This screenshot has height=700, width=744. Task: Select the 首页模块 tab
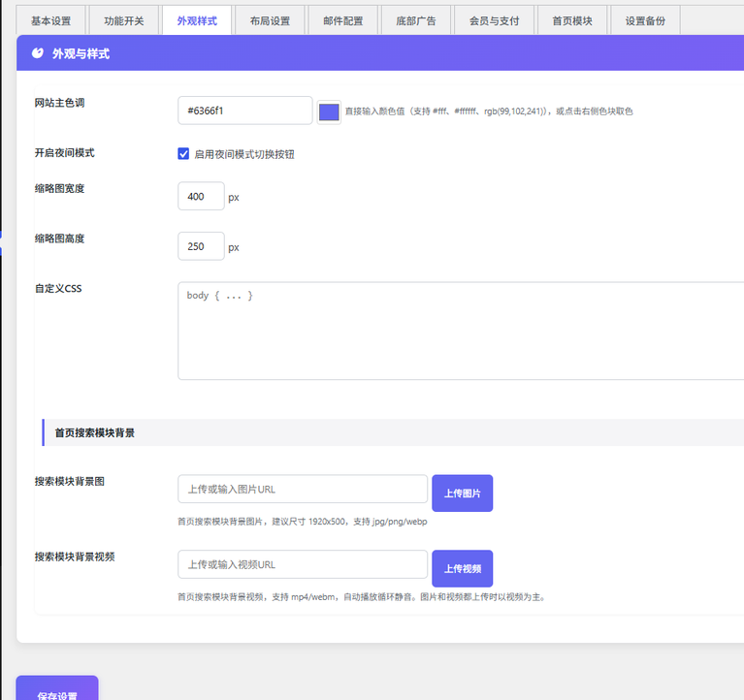pos(572,21)
